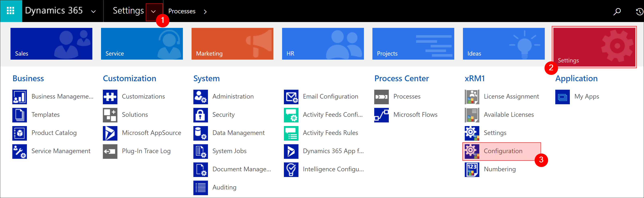Screen dimensions: 644x198
Task: Expand the Dynamics 365 dropdown chevron
Action: (x=93, y=11)
